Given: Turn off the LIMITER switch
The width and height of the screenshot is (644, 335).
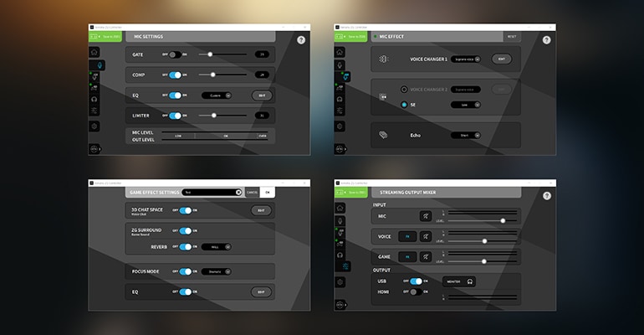Looking at the screenshot, I should [175, 116].
